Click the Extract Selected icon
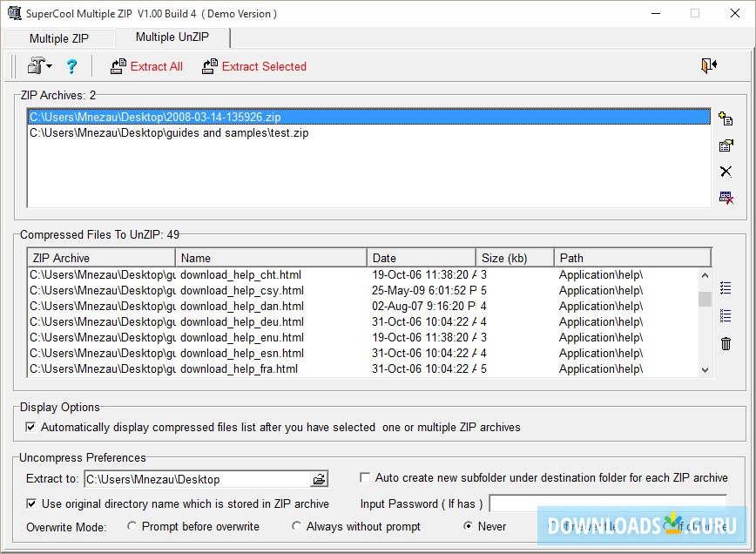Screen dimensions: 756x554 click(x=210, y=66)
